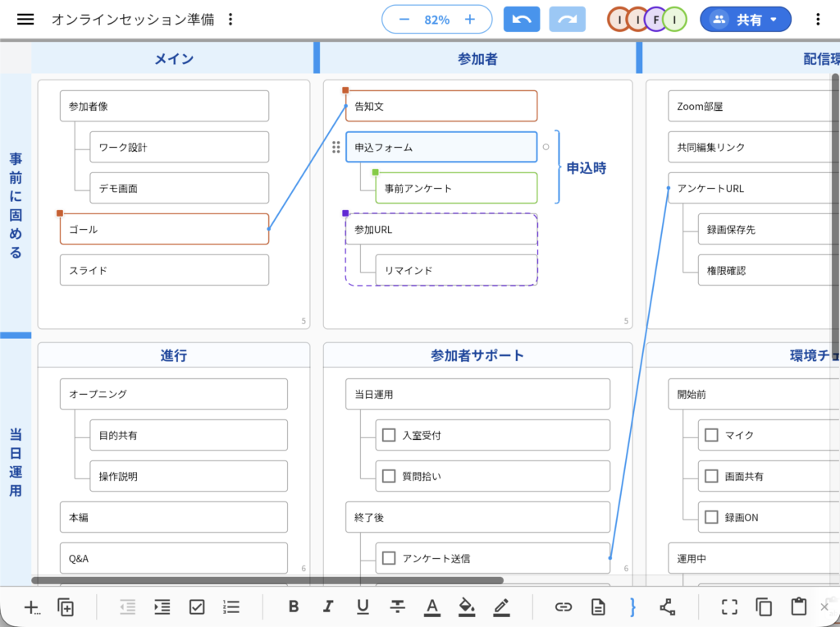Open the insert link tool

pos(564,607)
